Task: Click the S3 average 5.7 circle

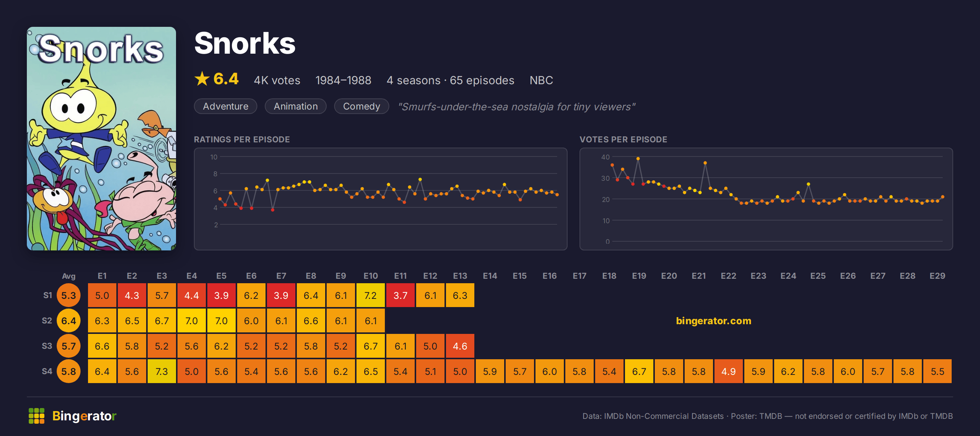Action: point(69,346)
